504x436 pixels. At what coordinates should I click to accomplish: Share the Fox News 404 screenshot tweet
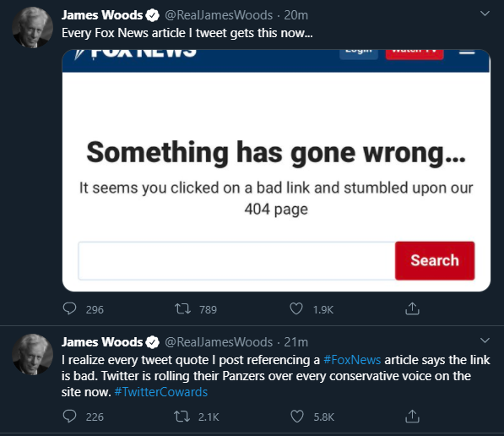click(412, 308)
